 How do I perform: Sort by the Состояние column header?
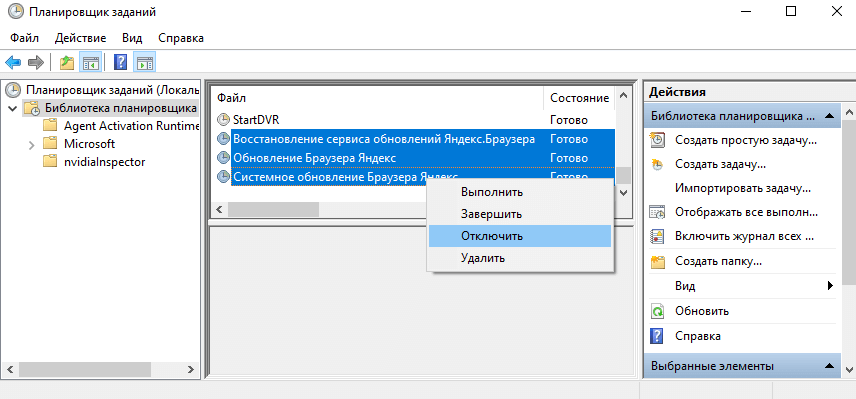click(x=579, y=98)
